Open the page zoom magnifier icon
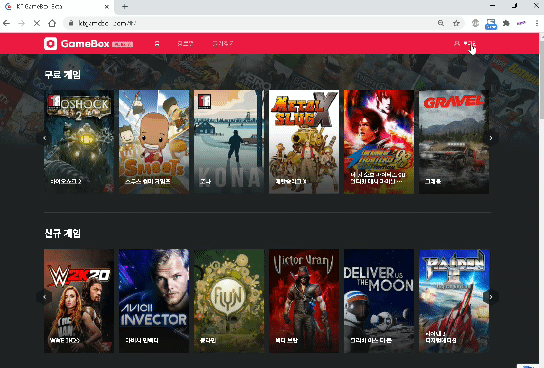This screenshot has height=368, width=544. click(441, 23)
